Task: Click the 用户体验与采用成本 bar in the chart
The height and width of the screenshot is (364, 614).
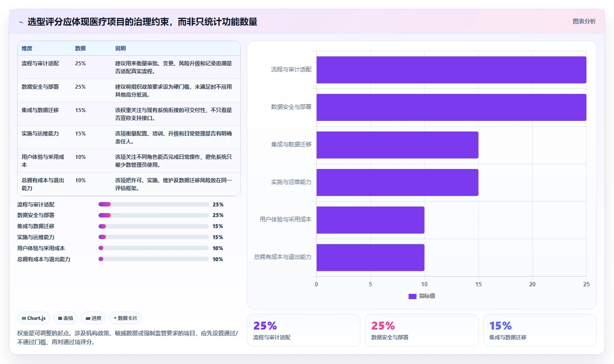Action: (x=370, y=220)
